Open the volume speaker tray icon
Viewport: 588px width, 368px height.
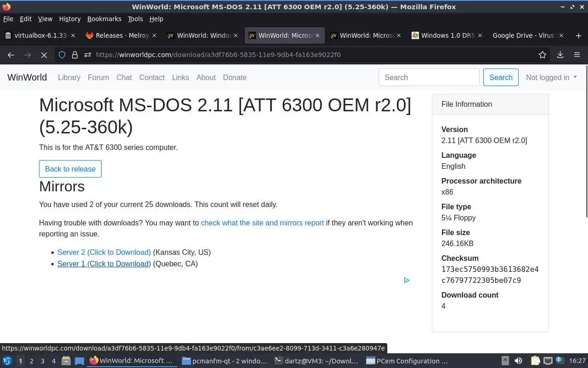[518, 361]
